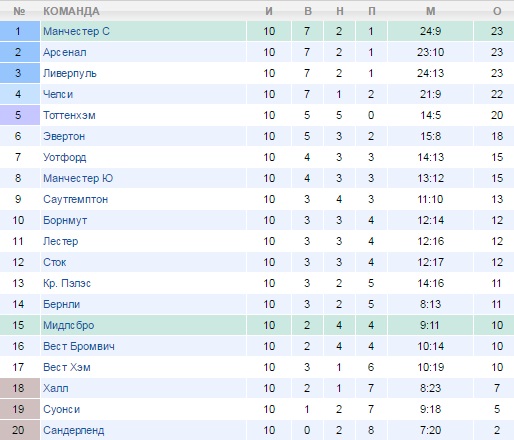
Task: Select the Сандерленд team link
Action: coord(74,430)
